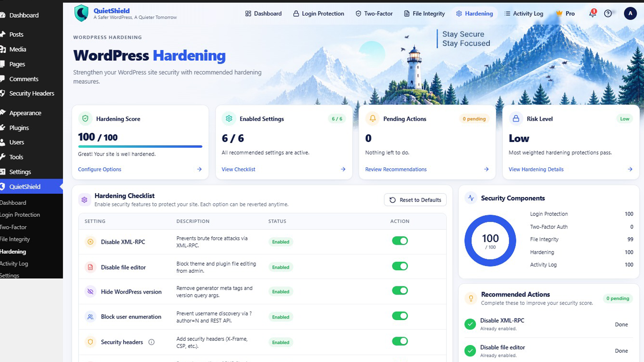Open File Integrity top nav tab
Viewport: 644px width, 362px height.
[424, 13]
